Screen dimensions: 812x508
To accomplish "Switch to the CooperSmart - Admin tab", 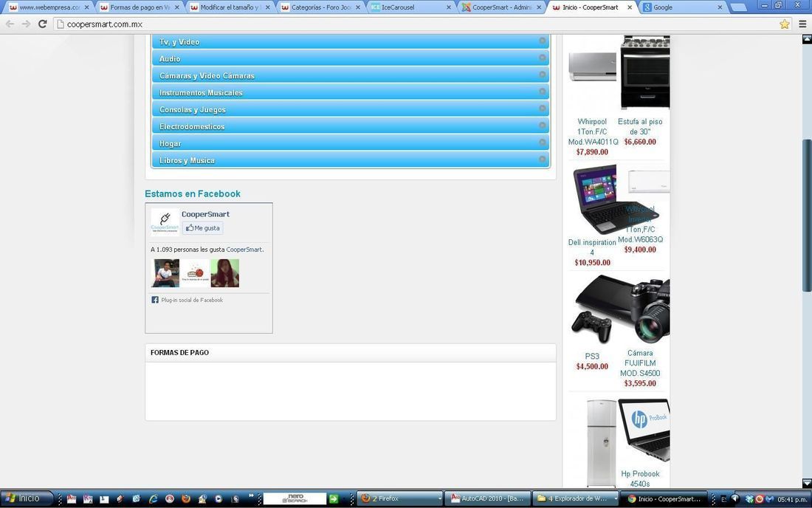I will (x=501, y=7).
